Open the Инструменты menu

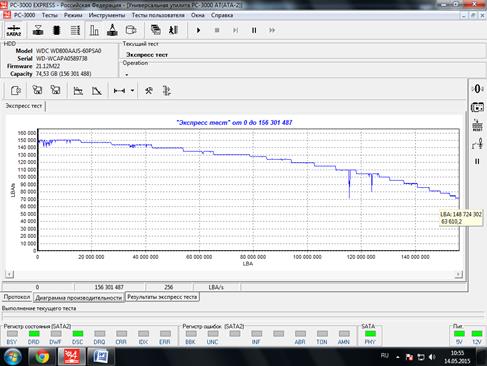(107, 15)
